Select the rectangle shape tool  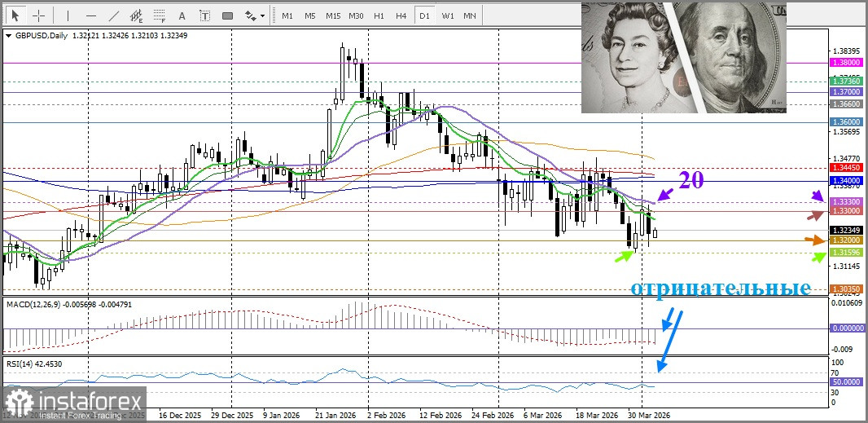(x=227, y=15)
